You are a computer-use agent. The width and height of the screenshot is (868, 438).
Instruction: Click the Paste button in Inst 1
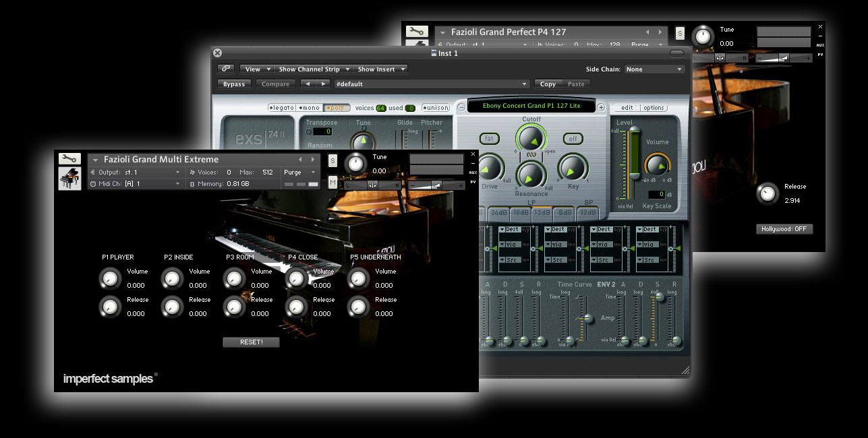576,84
